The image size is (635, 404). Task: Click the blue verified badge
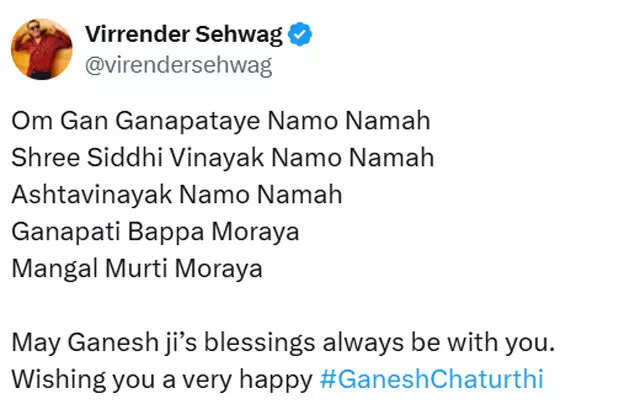[301, 36]
